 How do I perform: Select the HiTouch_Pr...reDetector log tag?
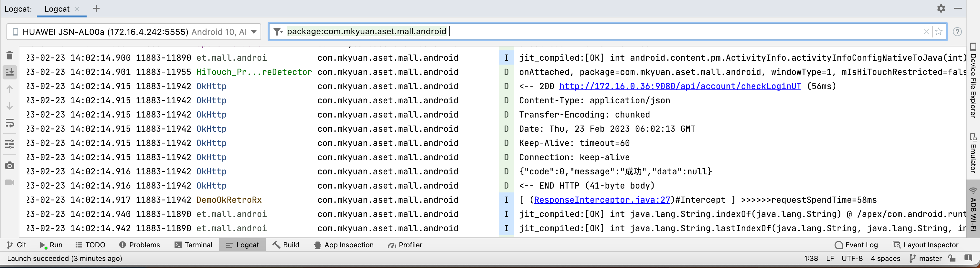254,72
